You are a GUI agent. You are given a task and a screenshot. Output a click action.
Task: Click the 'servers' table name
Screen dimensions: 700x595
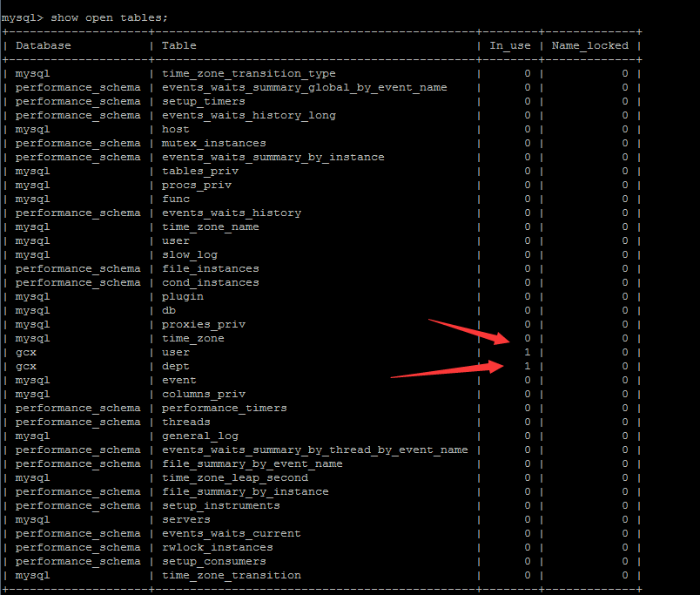[x=186, y=519]
